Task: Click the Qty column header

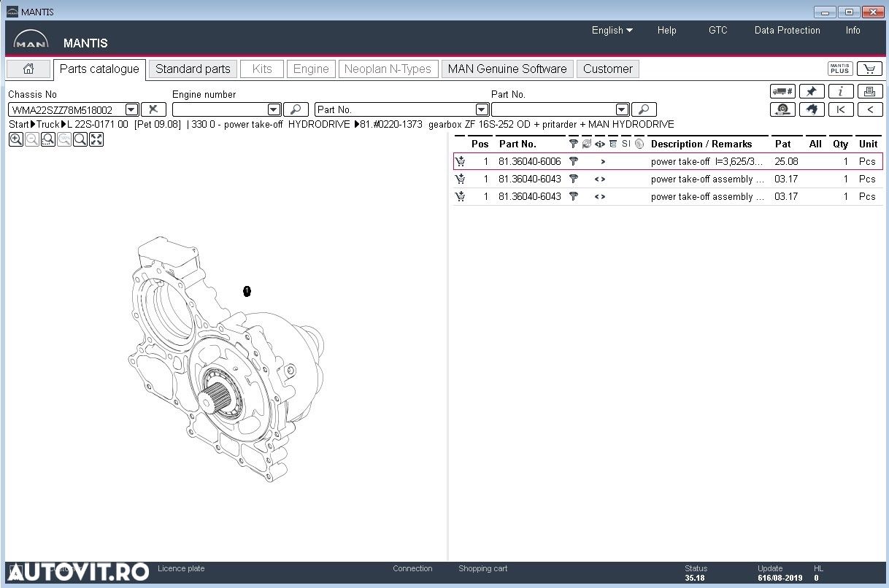Action: (x=840, y=144)
